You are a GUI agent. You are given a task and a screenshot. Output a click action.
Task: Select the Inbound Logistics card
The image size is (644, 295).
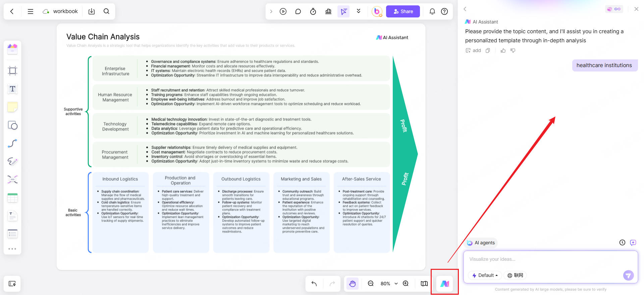pyautogui.click(x=120, y=212)
